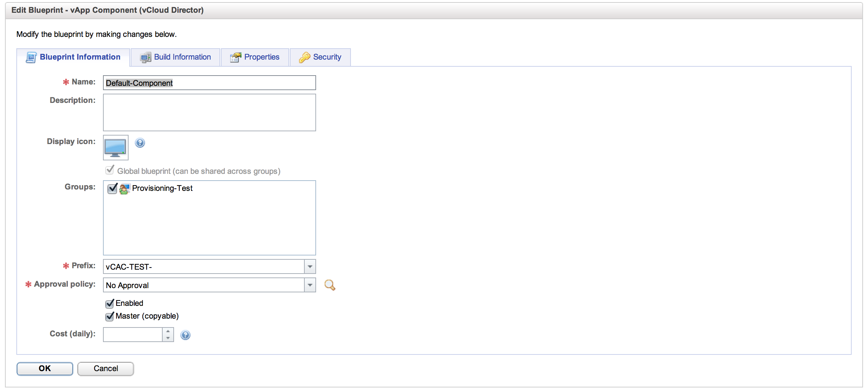Open the Security tab
The image size is (868, 391).
[x=327, y=57]
